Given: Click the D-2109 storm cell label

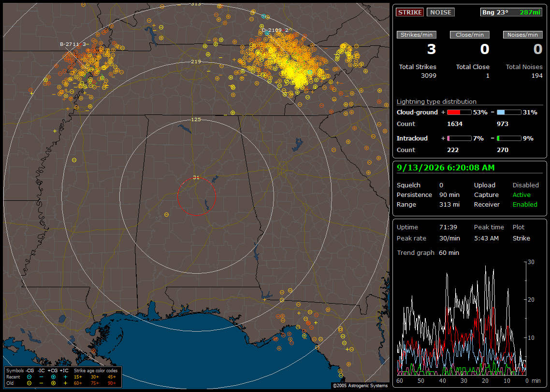Looking at the screenshot, I should (x=275, y=30).
